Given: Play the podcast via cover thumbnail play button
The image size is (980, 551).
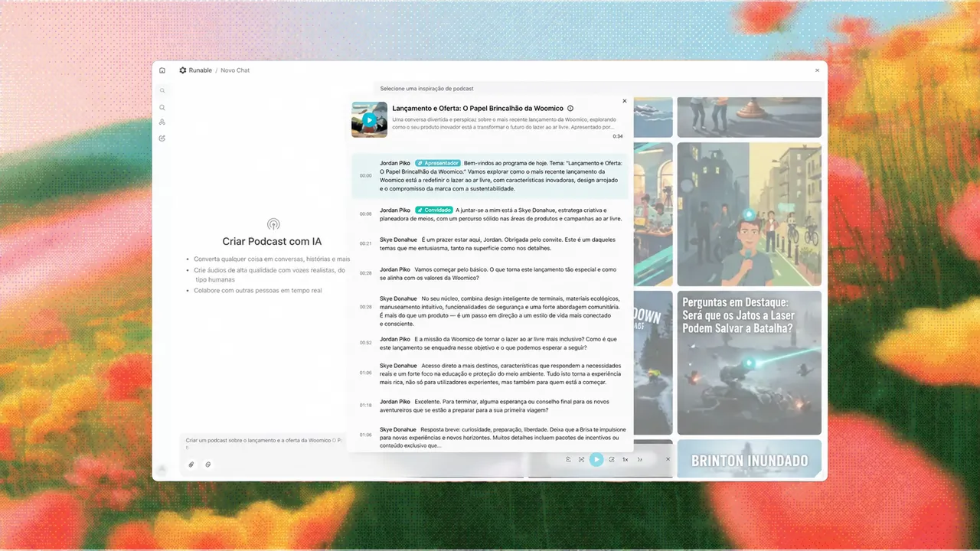Looking at the screenshot, I should click(369, 119).
